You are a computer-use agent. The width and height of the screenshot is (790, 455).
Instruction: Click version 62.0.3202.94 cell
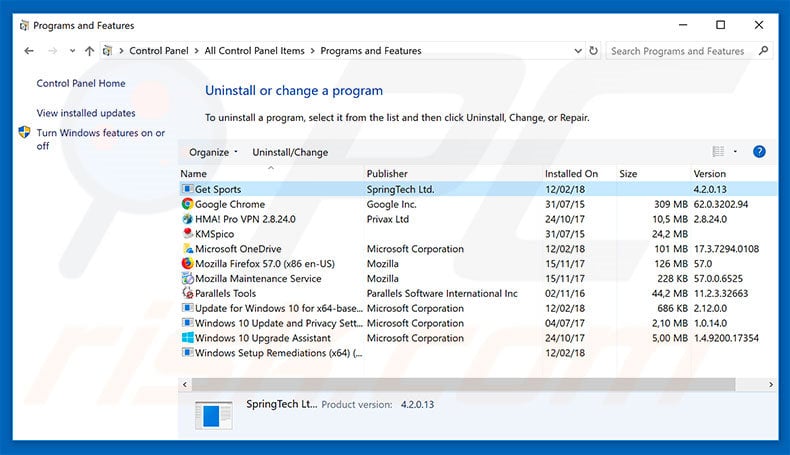pyautogui.click(x=721, y=204)
